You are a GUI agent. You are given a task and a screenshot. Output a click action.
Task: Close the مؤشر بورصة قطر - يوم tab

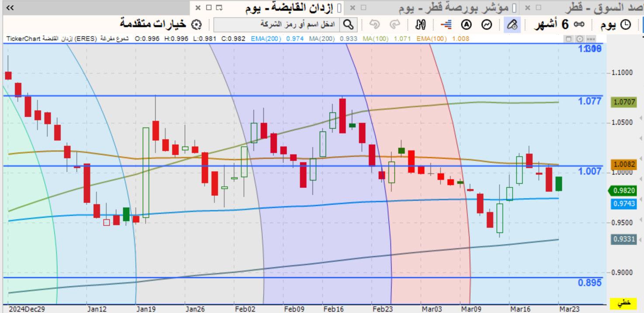(353, 7)
